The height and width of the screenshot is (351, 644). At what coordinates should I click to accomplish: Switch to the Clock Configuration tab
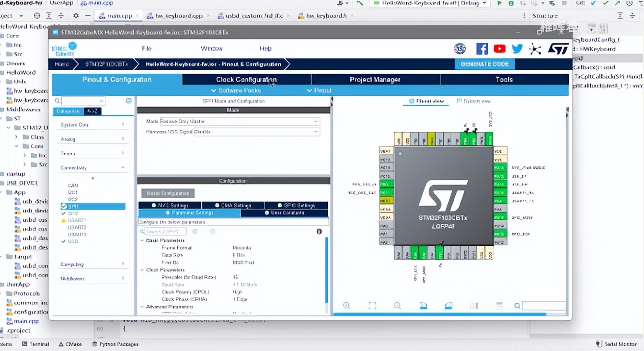246,79
